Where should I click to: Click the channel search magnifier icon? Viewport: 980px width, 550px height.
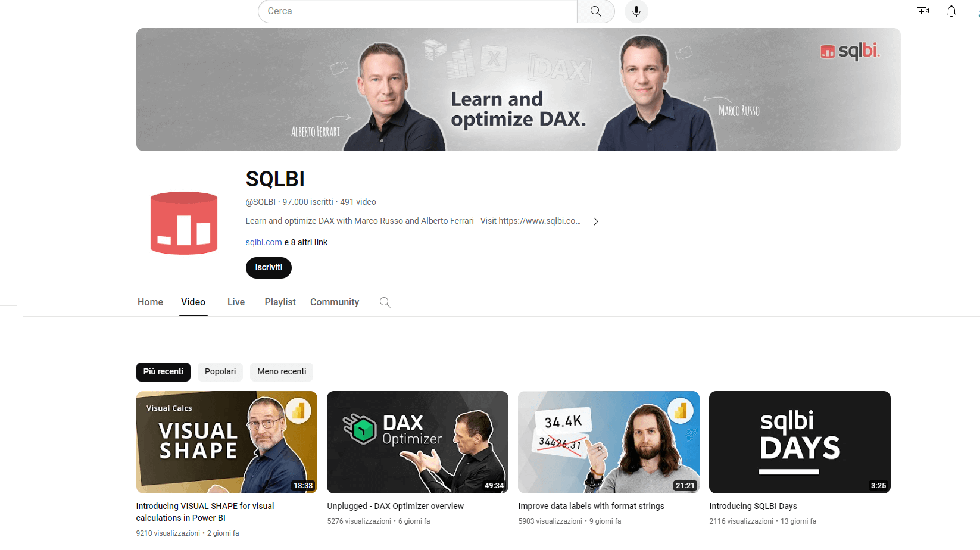pos(385,302)
